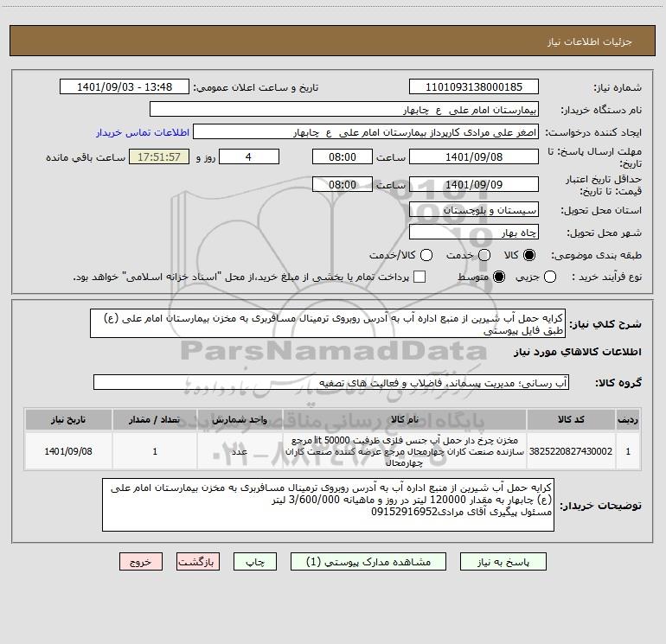Click the نام کالا column header
This screenshot has width=666, height=644.
(405, 419)
